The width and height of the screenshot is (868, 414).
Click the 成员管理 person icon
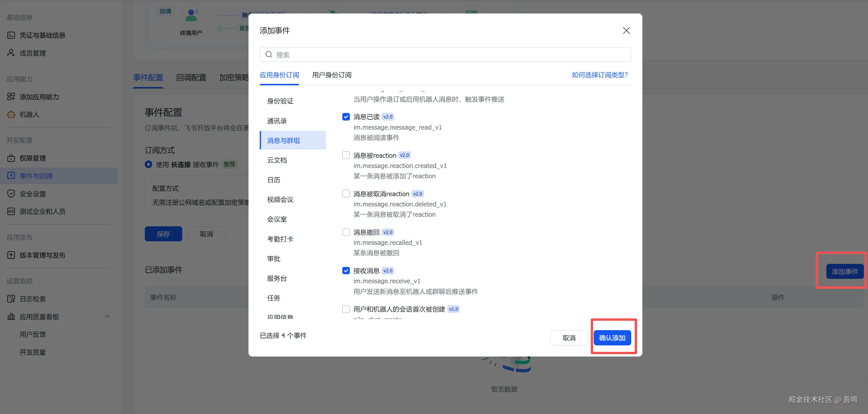tap(11, 53)
